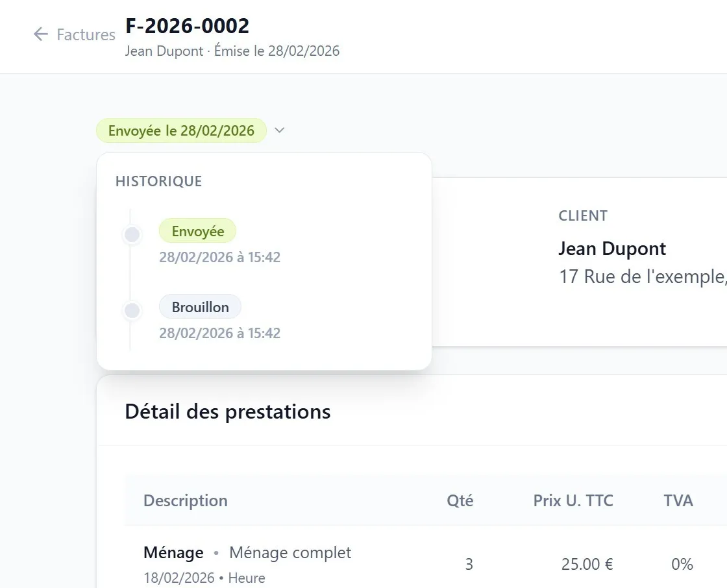Click the Factures breadcrumb link
This screenshot has width=727, height=588.
coord(86,34)
